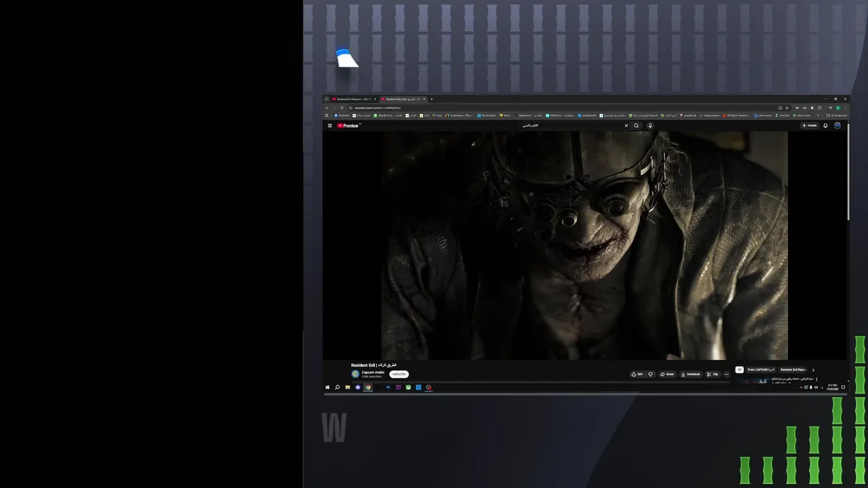Open the Xbox app on the taskbar
The height and width of the screenshot is (488, 868).
(408, 387)
